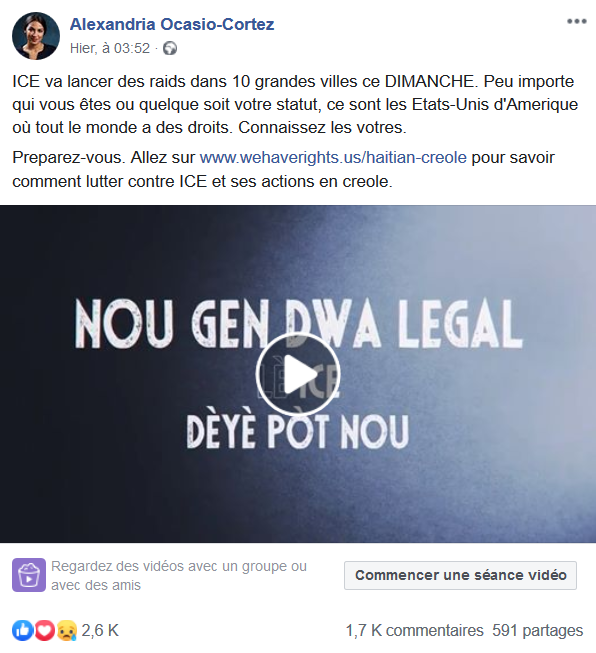Click the 'DÈYÈ PÒT NOU' video caption area
Image resolution: width=596 pixels, height=653 pixels.
(298, 431)
